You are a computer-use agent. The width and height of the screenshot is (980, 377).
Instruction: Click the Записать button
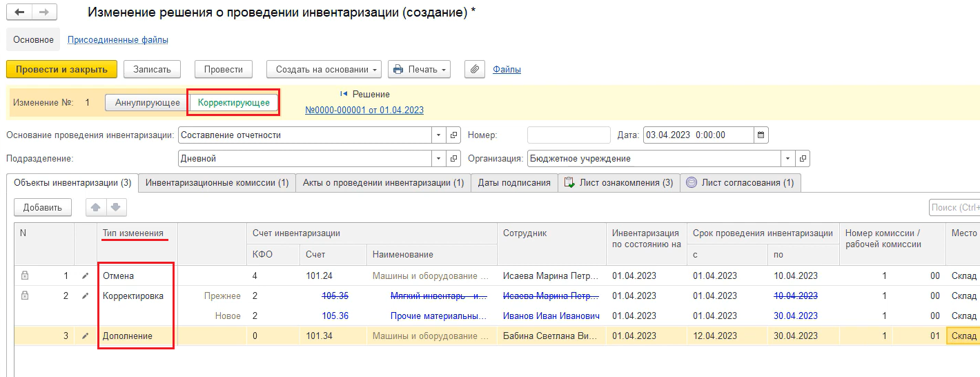point(152,69)
